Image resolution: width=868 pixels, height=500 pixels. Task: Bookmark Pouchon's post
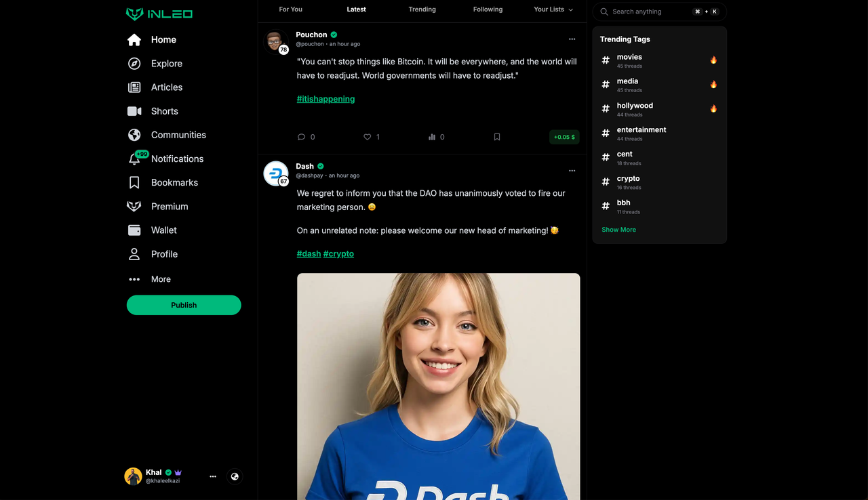(497, 137)
